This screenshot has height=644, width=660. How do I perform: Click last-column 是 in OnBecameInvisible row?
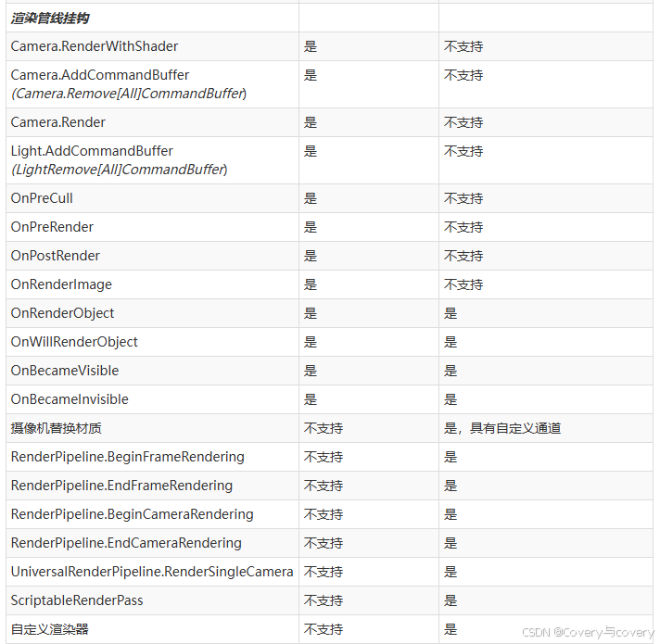(451, 399)
